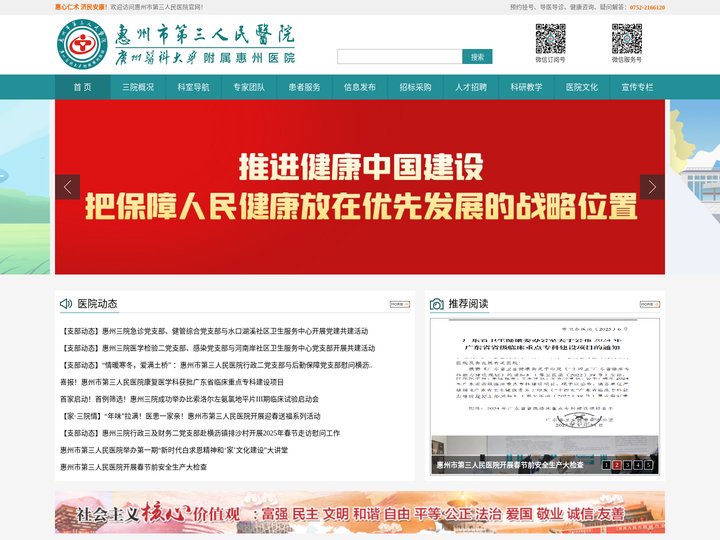Click the WeChat subscription account QR code

coord(550,39)
